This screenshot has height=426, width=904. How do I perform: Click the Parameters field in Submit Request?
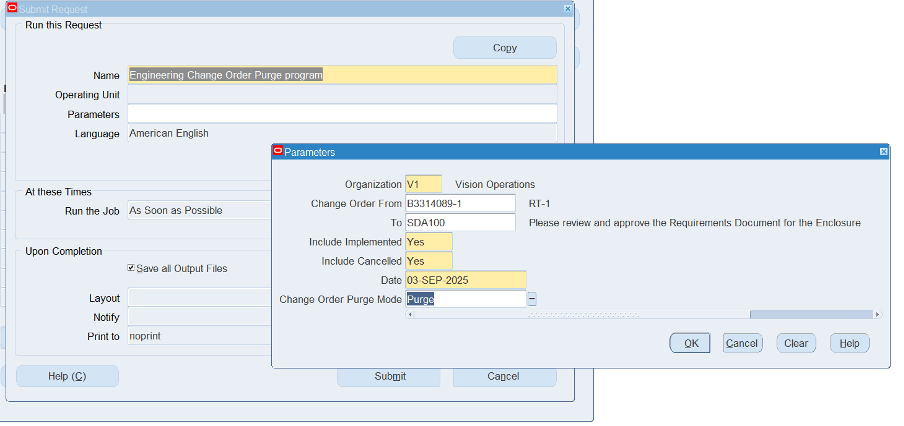(x=342, y=114)
